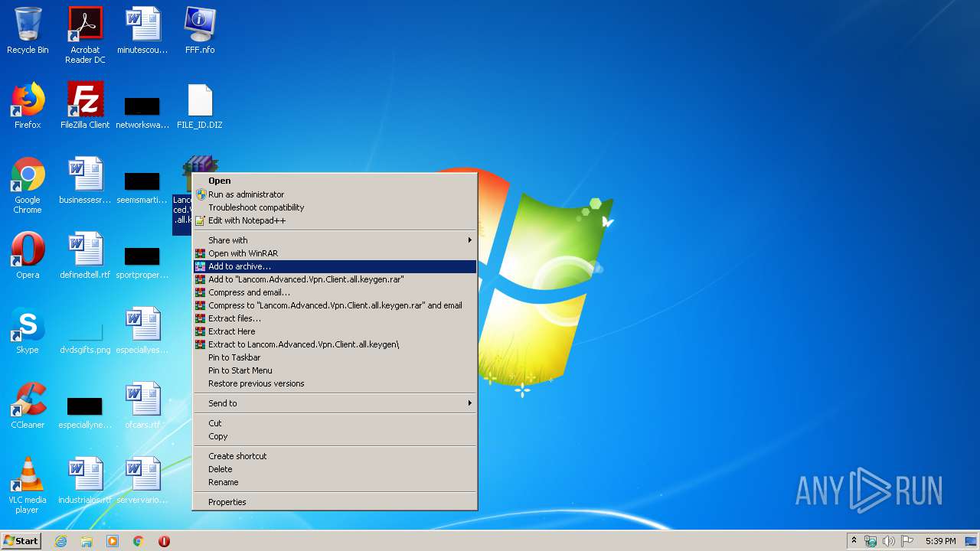Open the volume tray icon
This screenshot has height=551, width=980.
[889, 541]
